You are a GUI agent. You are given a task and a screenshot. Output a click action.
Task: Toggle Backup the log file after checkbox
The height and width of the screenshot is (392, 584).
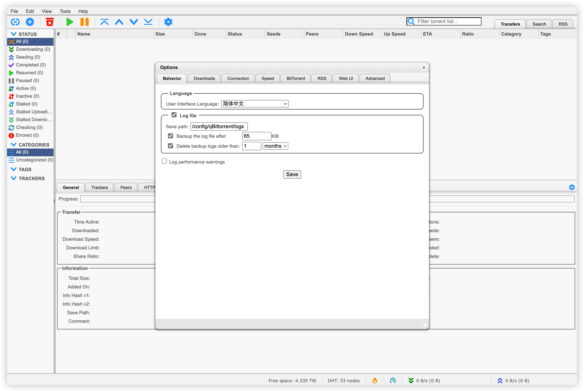pyautogui.click(x=171, y=136)
